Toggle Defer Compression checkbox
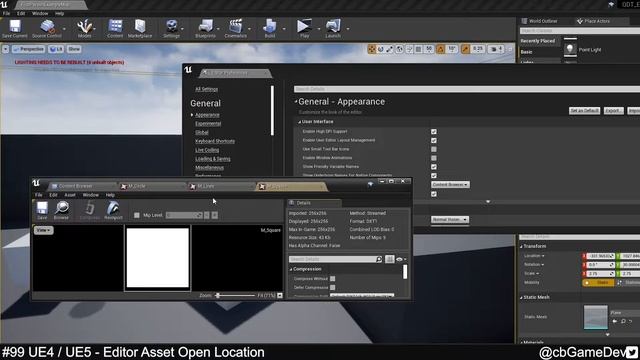Viewport: 640px width, 360px height. pyautogui.click(x=333, y=288)
